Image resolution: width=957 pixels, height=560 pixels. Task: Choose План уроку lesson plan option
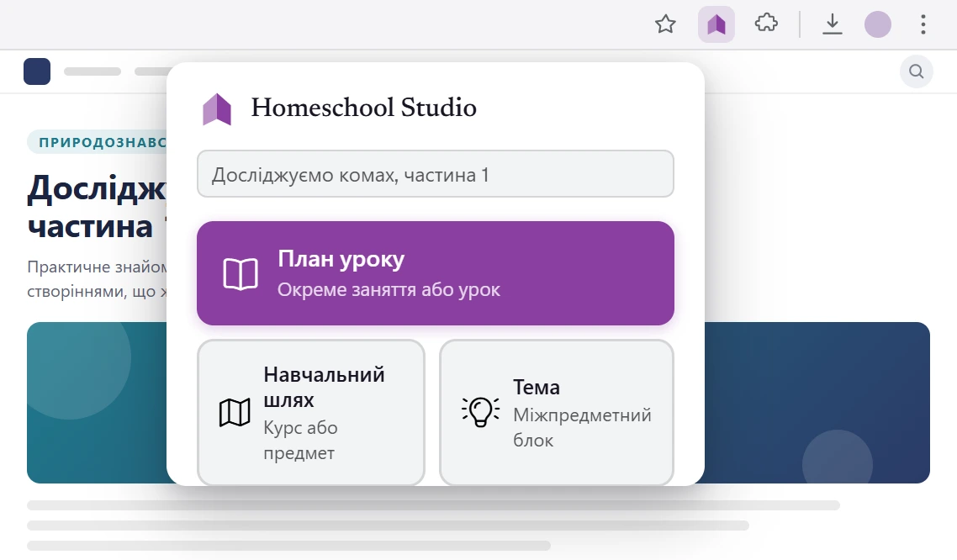click(x=435, y=273)
